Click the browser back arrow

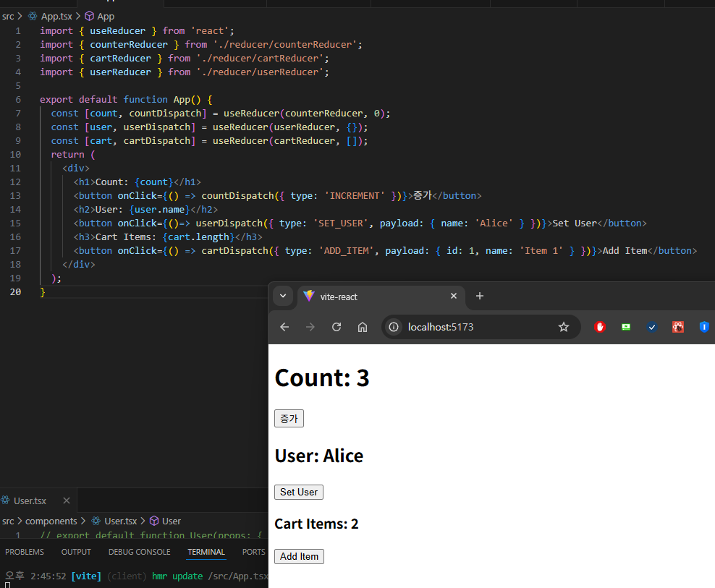pos(284,327)
